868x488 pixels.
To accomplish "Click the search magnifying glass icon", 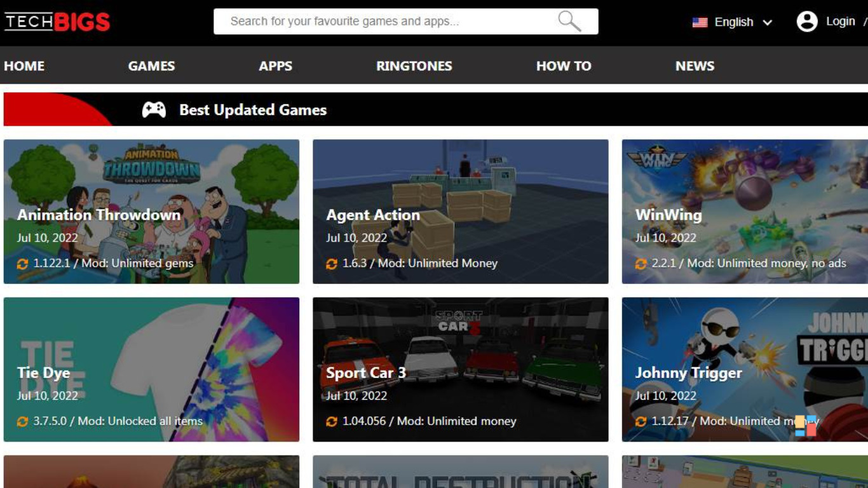I will 569,20.
